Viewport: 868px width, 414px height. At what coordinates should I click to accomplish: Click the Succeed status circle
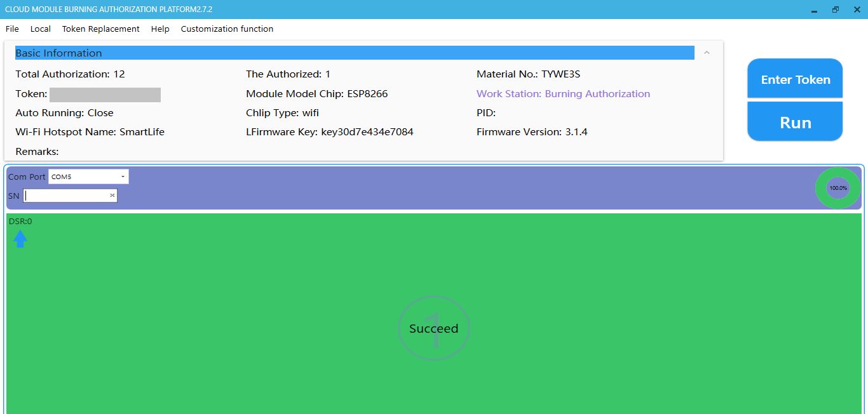pos(433,329)
